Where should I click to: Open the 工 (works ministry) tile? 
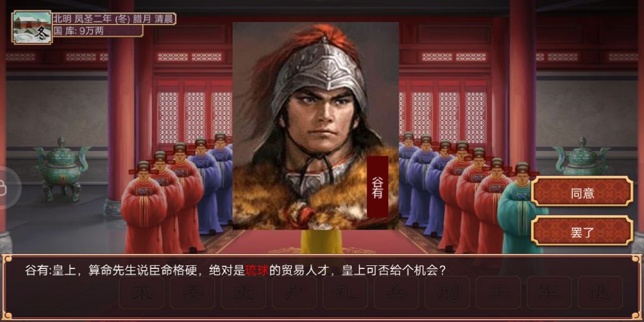pos(498,292)
